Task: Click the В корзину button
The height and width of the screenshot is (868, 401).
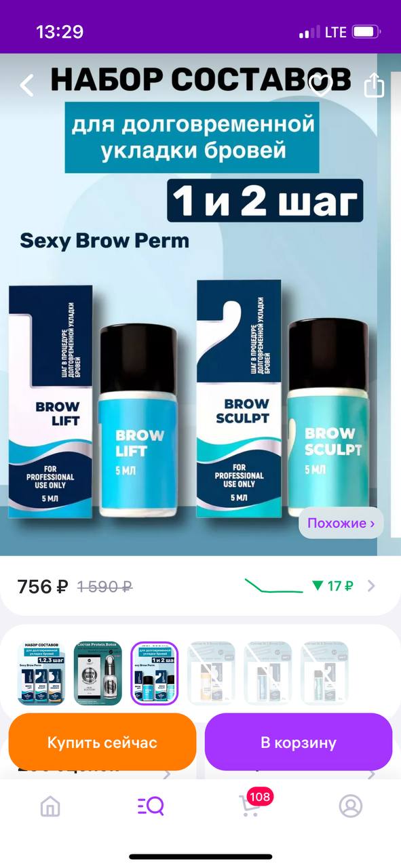Action: pos(299,742)
